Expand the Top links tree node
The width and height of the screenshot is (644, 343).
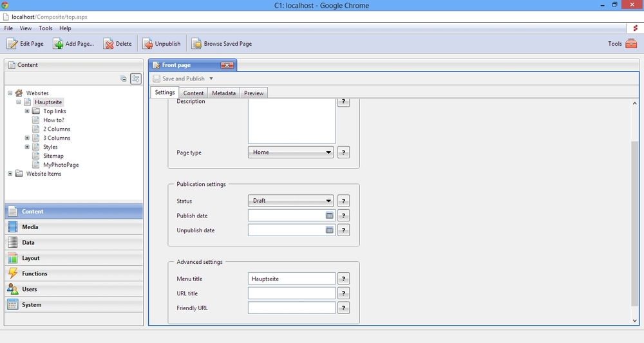(27, 111)
